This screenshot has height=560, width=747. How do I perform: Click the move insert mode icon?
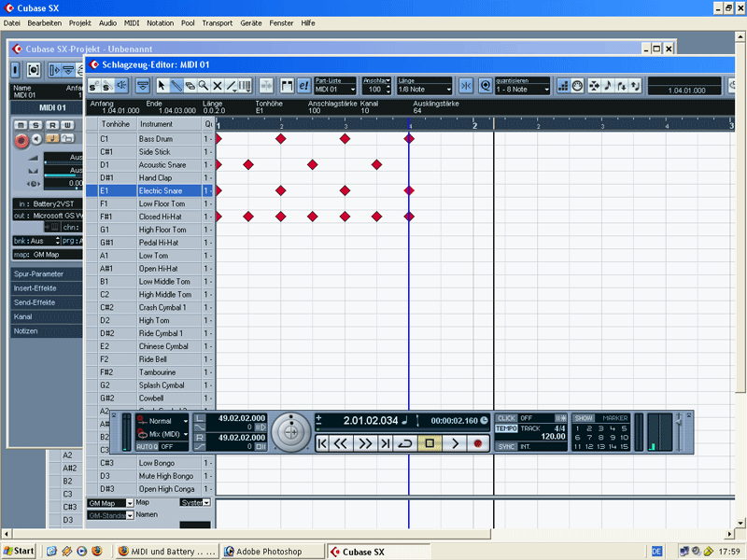pyautogui.click(x=594, y=86)
